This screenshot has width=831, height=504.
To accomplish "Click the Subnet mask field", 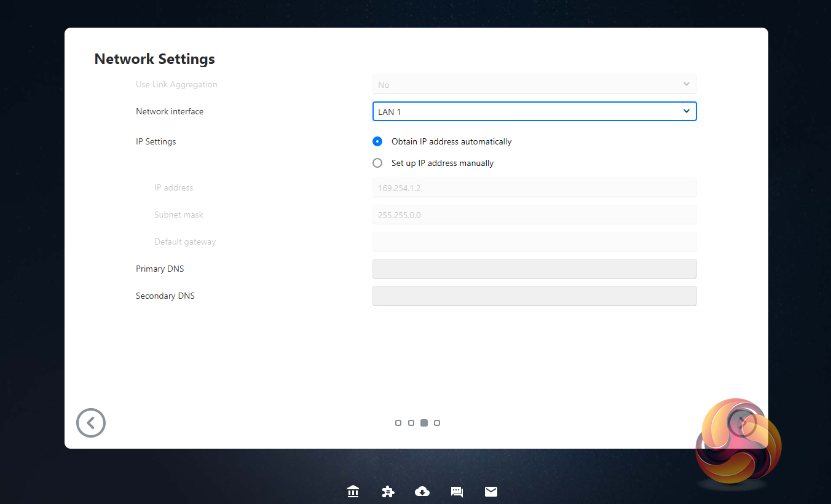I will click(x=534, y=215).
